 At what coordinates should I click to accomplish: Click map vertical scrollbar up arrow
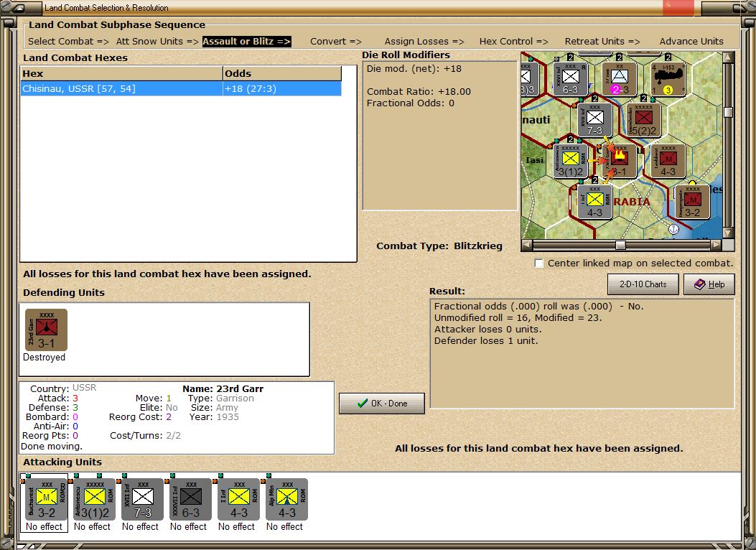(729, 57)
